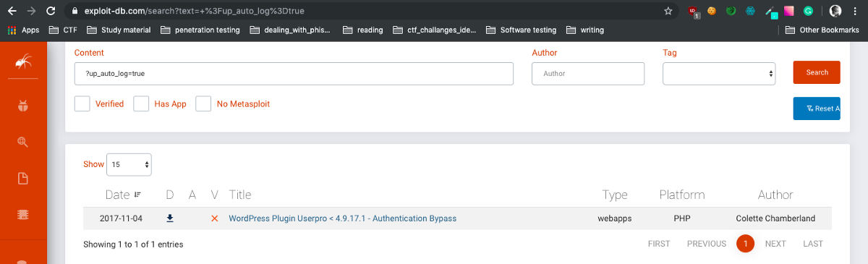Click the orange Search button
This screenshot has height=264, width=868.
pyautogui.click(x=817, y=72)
